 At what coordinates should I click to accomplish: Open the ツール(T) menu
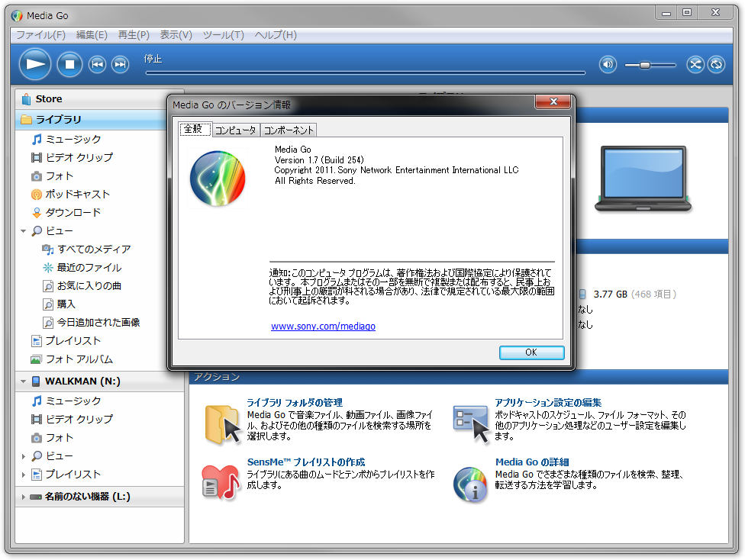224,34
